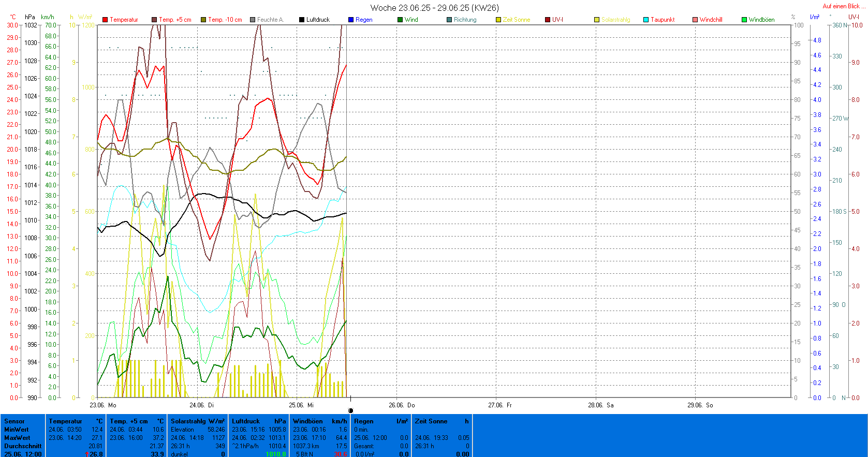Click the Regen l/m² table column header
The height and width of the screenshot is (457, 868).
(x=381, y=421)
